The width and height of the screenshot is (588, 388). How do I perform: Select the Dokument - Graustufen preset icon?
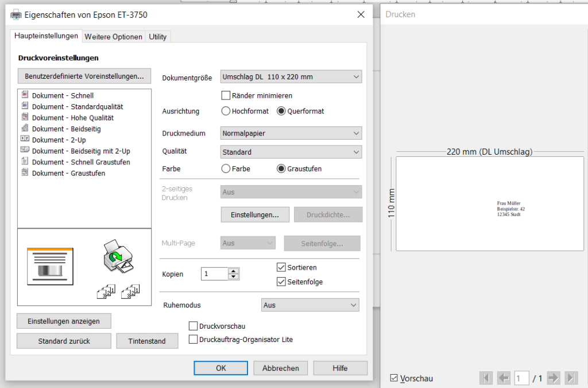click(25, 172)
